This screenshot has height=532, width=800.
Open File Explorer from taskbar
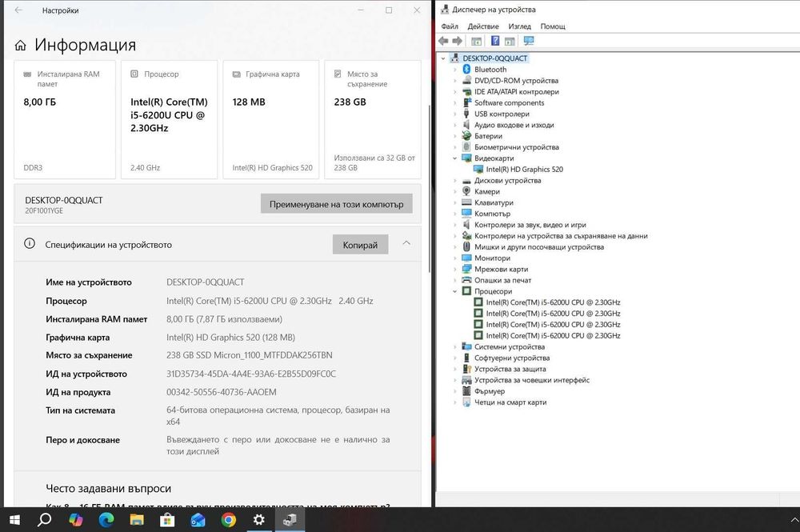tap(137, 520)
